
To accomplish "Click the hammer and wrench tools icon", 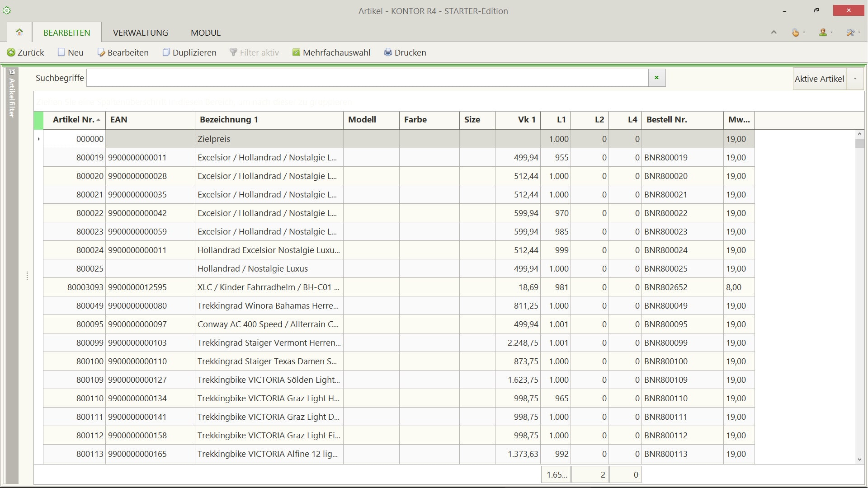I will pos(850,33).
